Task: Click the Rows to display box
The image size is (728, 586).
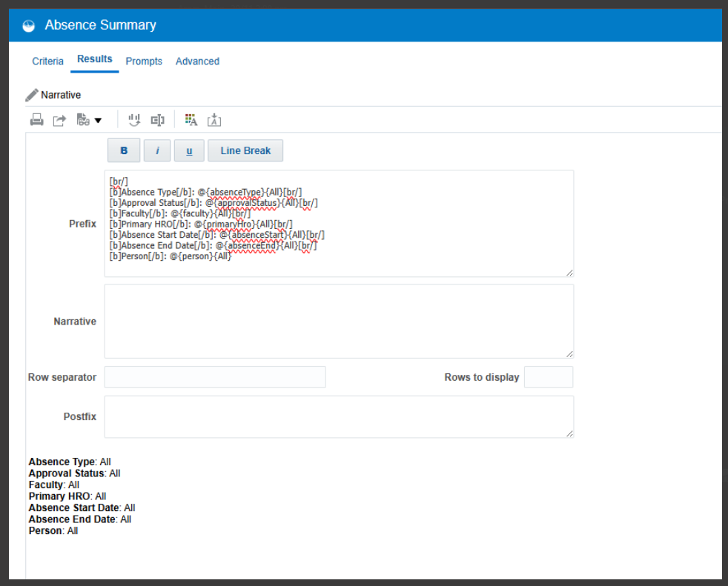Action: coord(549,377)
